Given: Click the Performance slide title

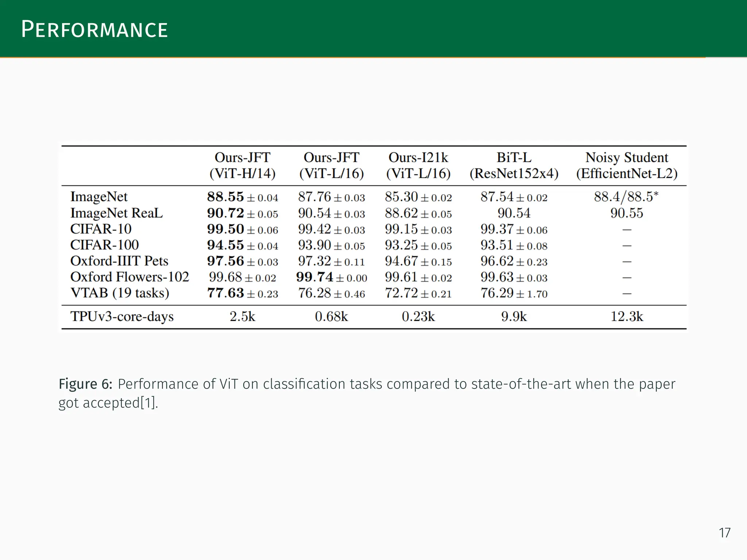Looking at the screenshot, I should 94,30.
